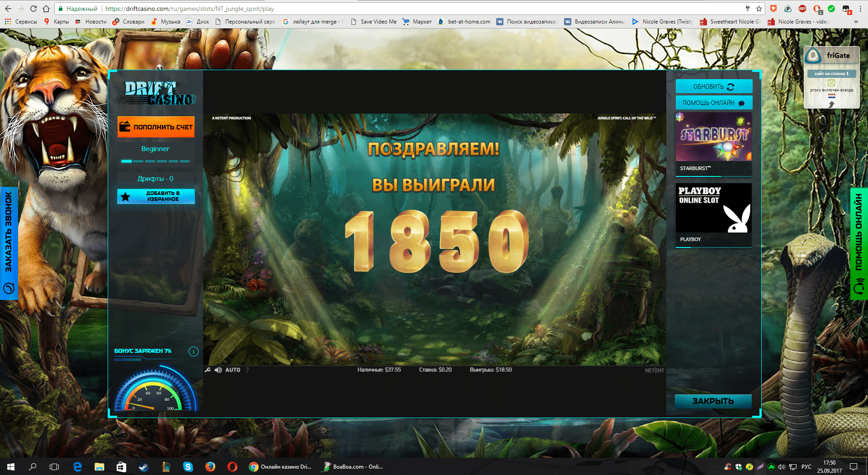
Task: Close the game with ЗАКРЫТЬ button
Action: [713, 401]
